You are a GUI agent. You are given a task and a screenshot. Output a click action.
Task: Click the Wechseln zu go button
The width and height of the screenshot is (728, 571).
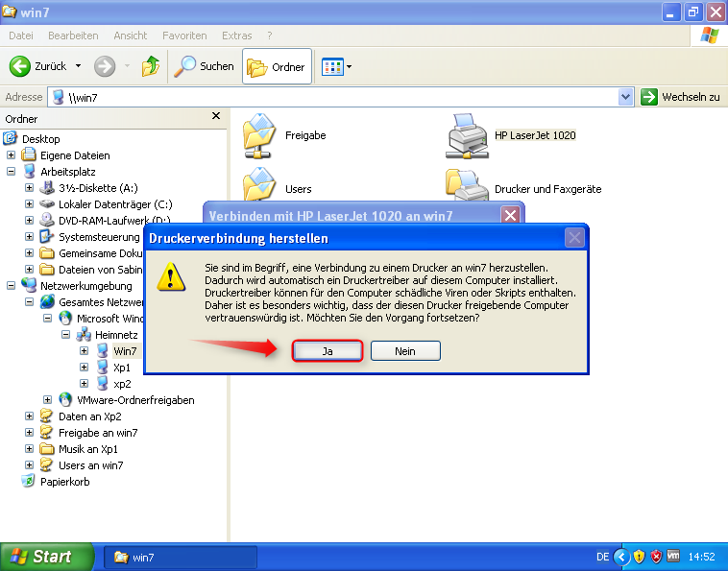pyautogui.click(x=680, y=97)
